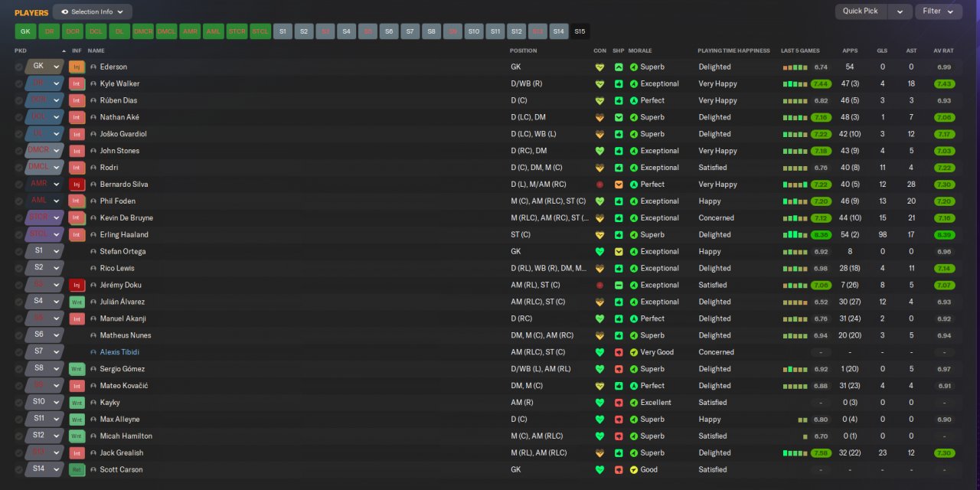
Task: Click Ederson's match sharpness icon
Action: [619, 67]
